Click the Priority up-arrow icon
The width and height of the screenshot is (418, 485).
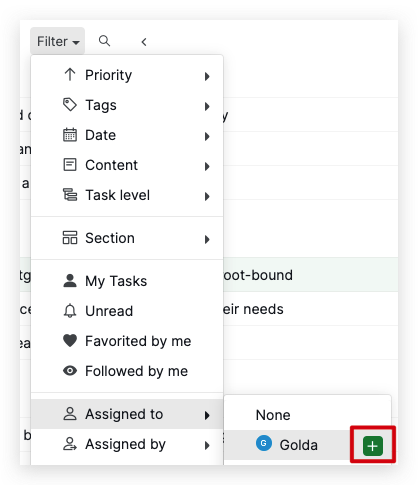[x=70, y=75]
